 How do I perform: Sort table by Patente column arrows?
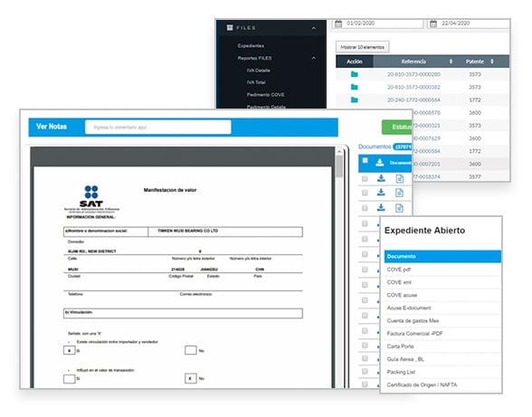click(x=492, y=62)
